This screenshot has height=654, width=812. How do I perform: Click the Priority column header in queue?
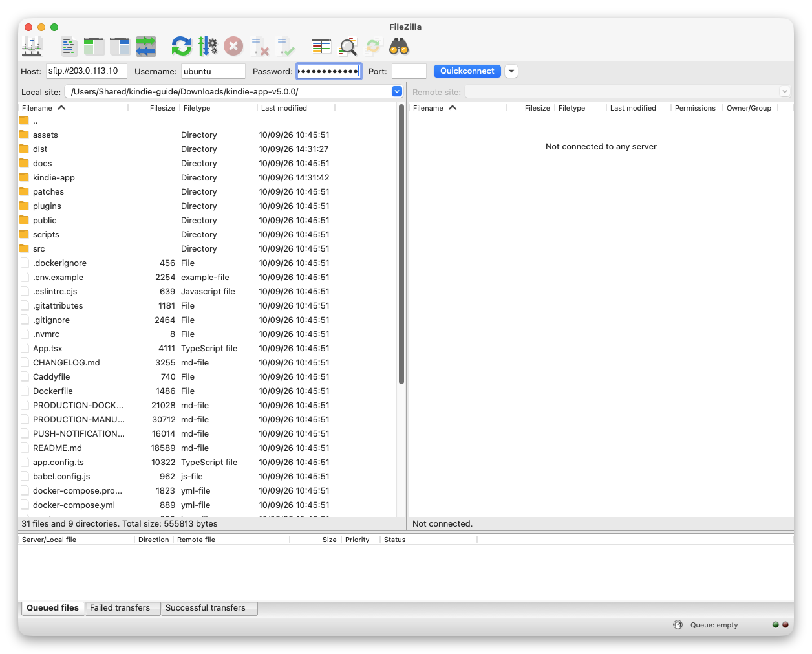360,540
